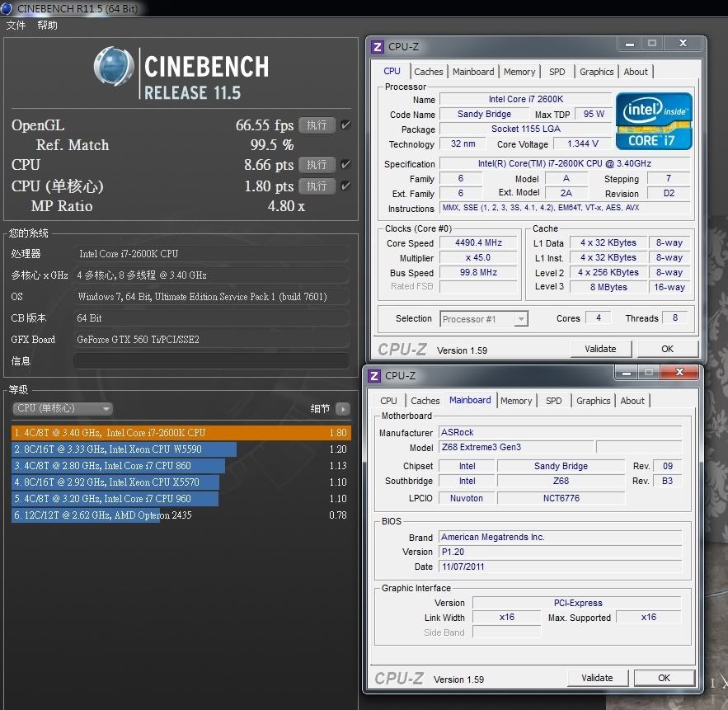Toggle the CPU (单核心) test checkbox
This screenshot has width=728, height=710.
[x=345, y=186]
